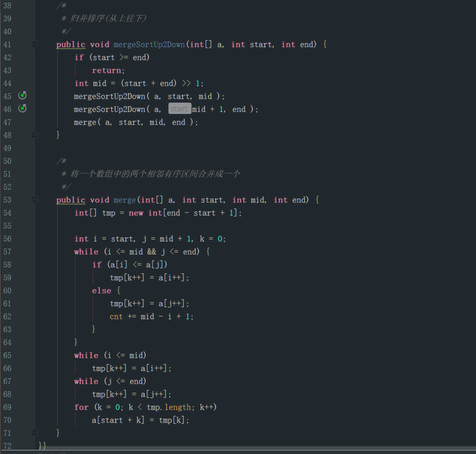Viewport: 476px width, 454px height.
Task: Click the 'length' field in the for loop
Action: (x=178, y=407)
